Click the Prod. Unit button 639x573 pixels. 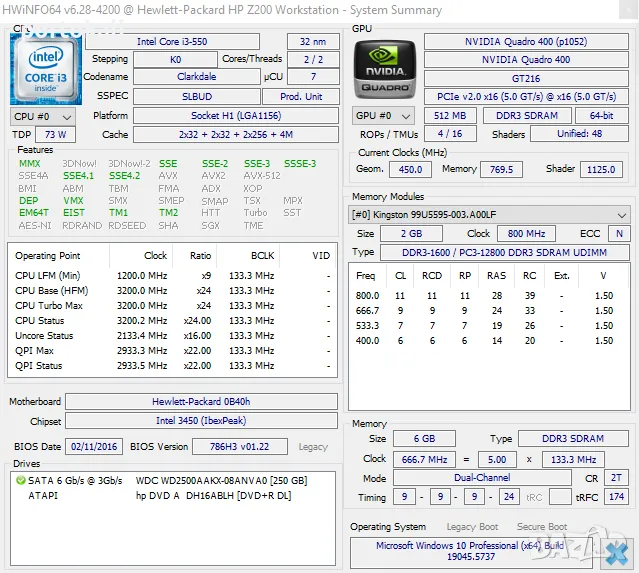click(x=301, y=97)
